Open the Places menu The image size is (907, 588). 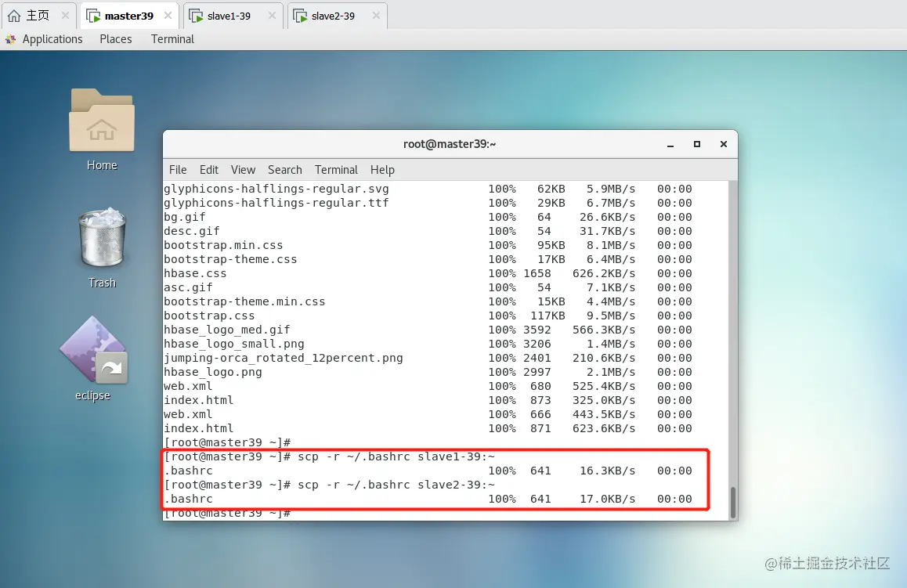(x=116, y=39)
